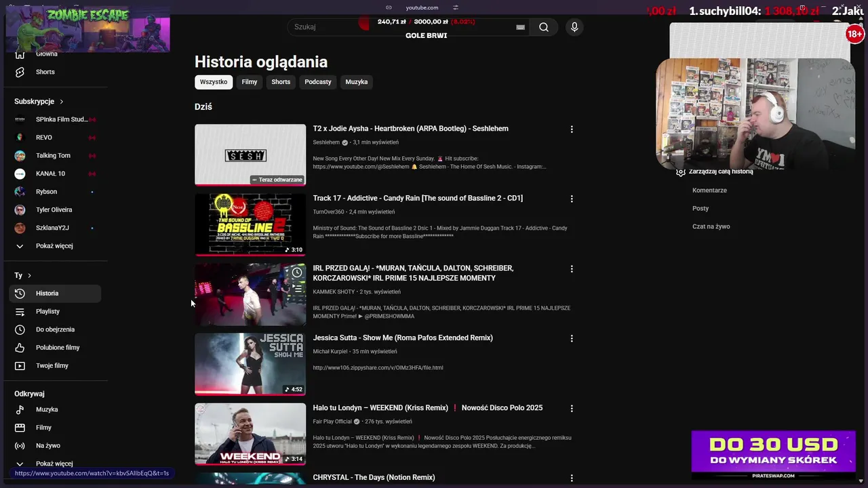Open title Jessica Sutta - Show Me Remix
The width and height of the screenshot is (868, 488).
pyautogui.click(x=403, y=338)
